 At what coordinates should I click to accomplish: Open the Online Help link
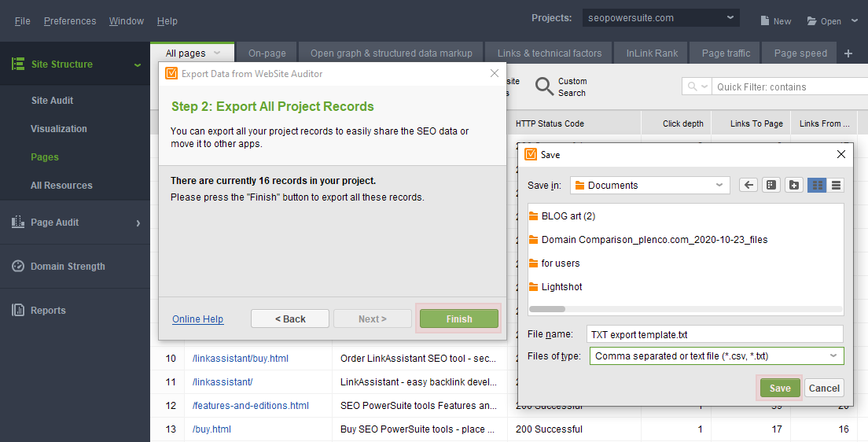coord(197,319)
